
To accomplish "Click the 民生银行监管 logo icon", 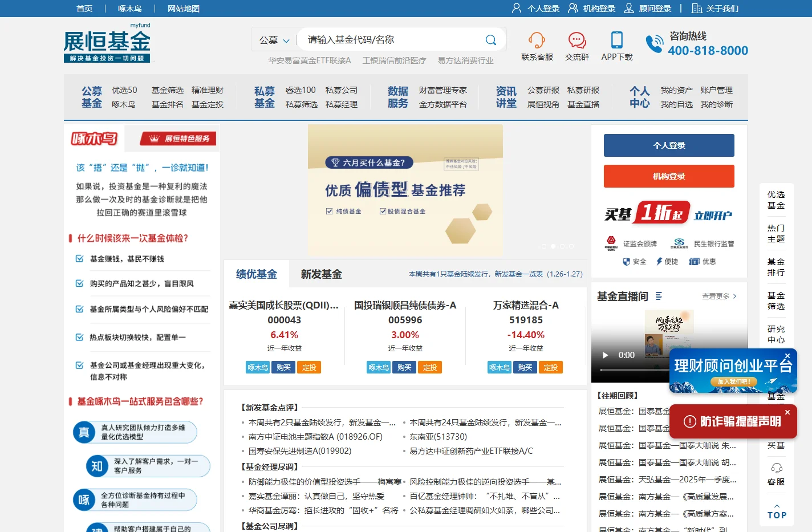I will tap(679, 243).
